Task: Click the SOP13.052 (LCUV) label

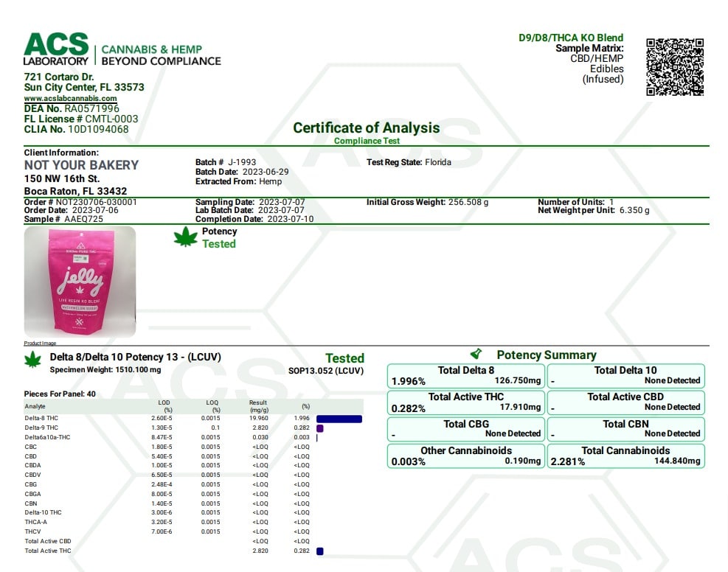Action: coord(326,371)
